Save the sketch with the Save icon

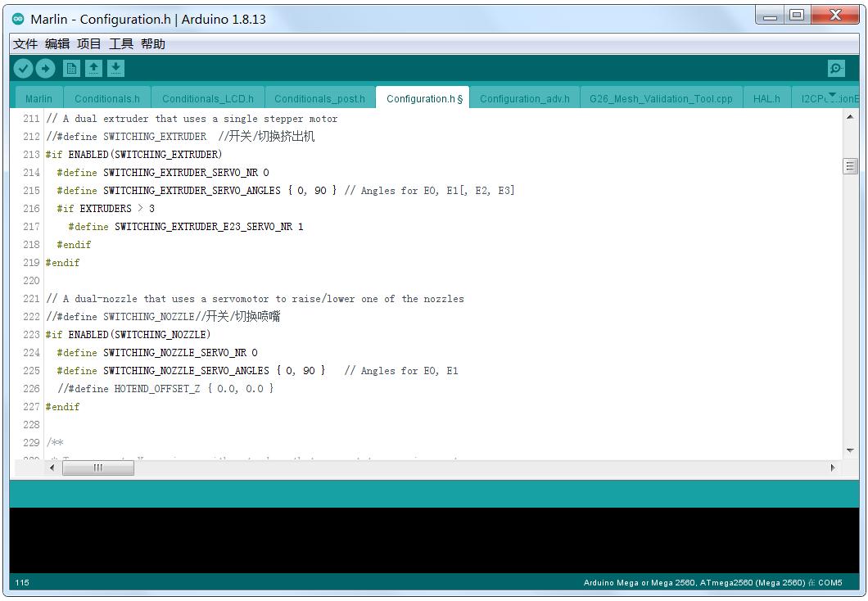tap(116, 69)
